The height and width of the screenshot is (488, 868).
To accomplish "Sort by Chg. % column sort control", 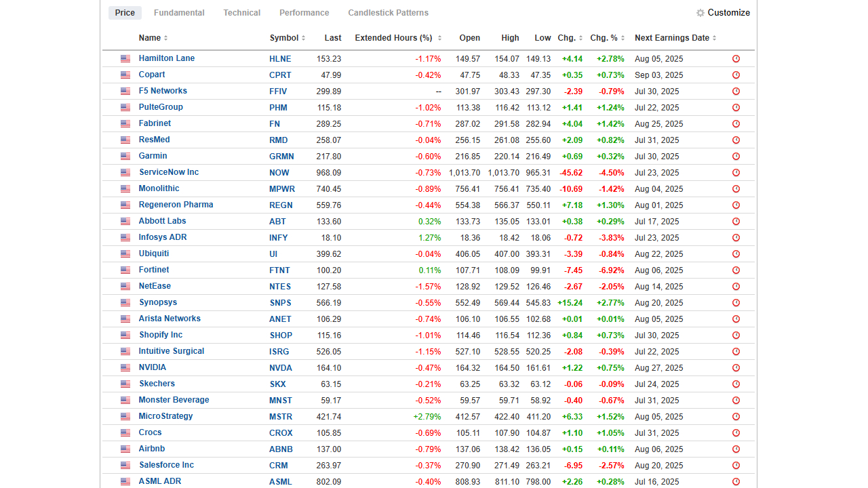I will (623, 38).
